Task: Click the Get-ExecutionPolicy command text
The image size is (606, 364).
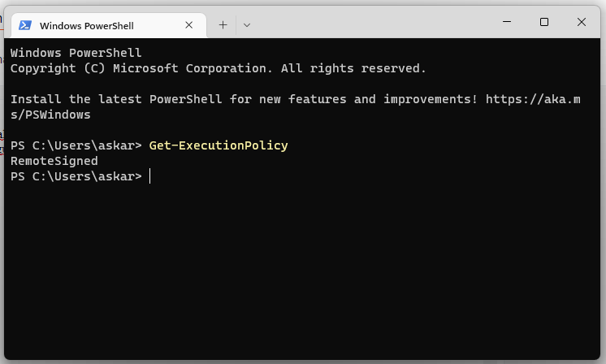Action: 219,145
